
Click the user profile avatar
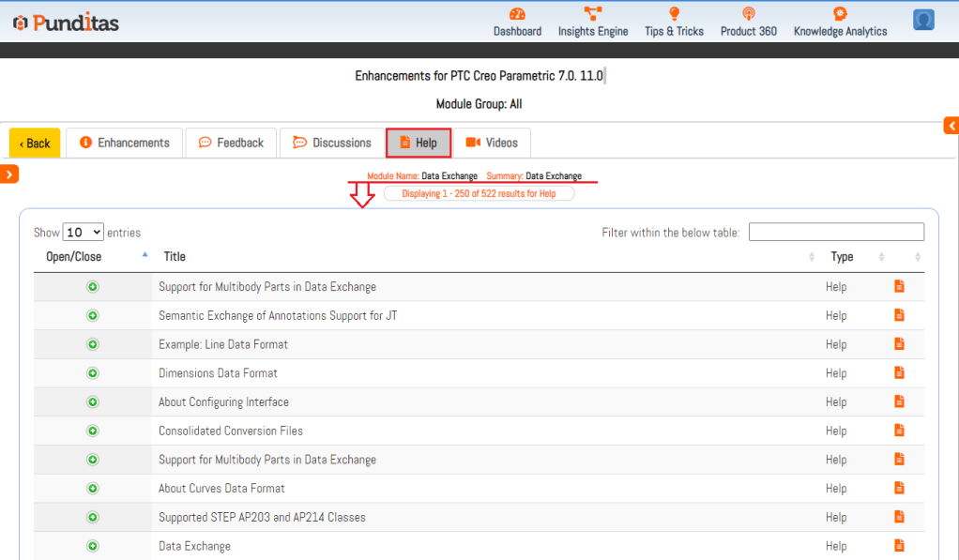tap(923, 21)
